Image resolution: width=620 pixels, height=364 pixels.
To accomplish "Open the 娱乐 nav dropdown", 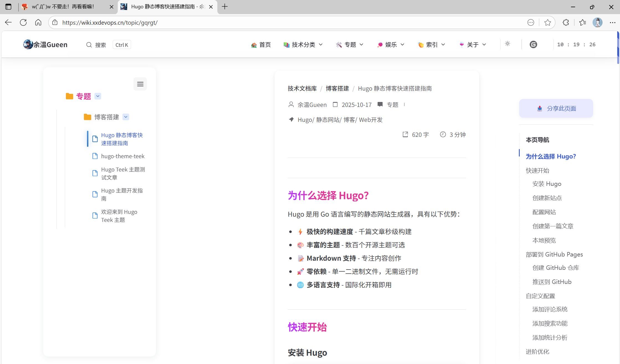I will (391, 45).
